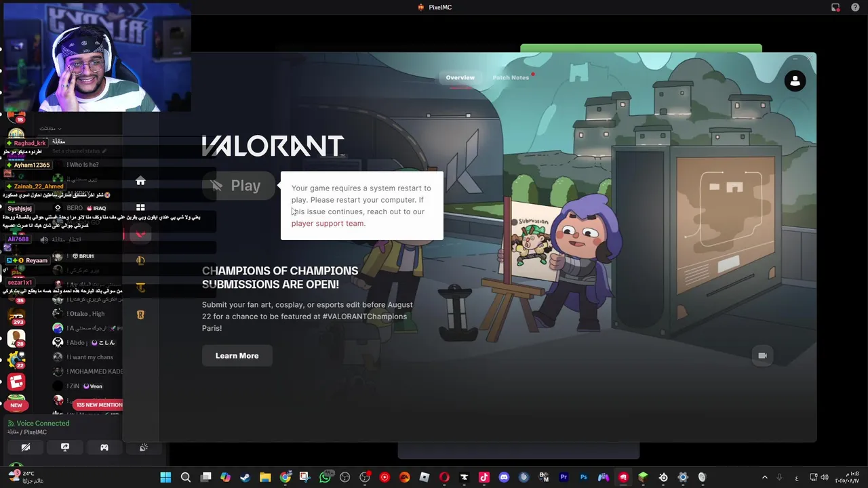Open Discord activities controller button
This screenshot has height=488, width=868.
[x=104, y=447]
